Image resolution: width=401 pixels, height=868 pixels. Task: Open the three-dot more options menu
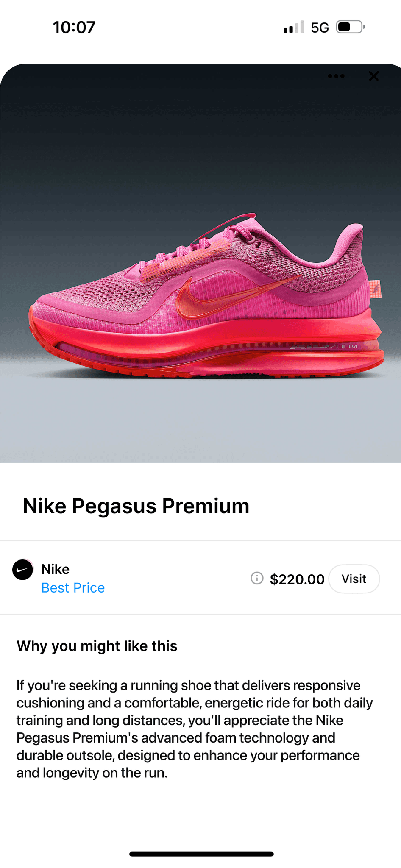336,76
